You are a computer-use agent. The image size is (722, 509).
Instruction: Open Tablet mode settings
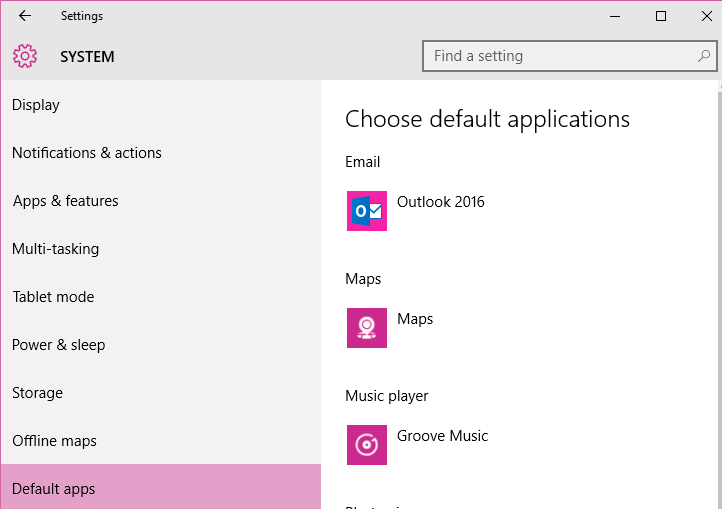53,297
